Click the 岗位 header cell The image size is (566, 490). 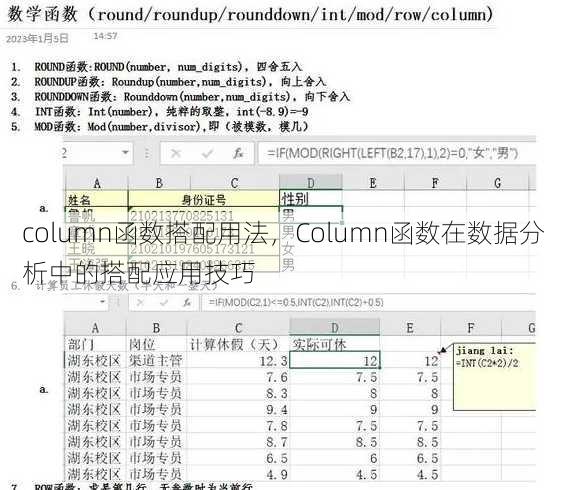156,344
